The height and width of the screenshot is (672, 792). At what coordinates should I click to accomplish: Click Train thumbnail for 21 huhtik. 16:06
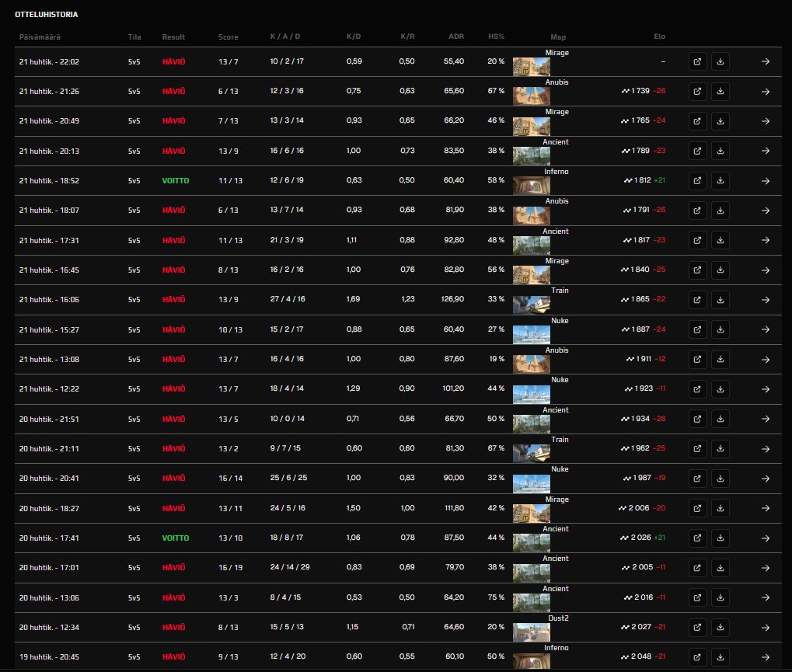coord(532,305)
